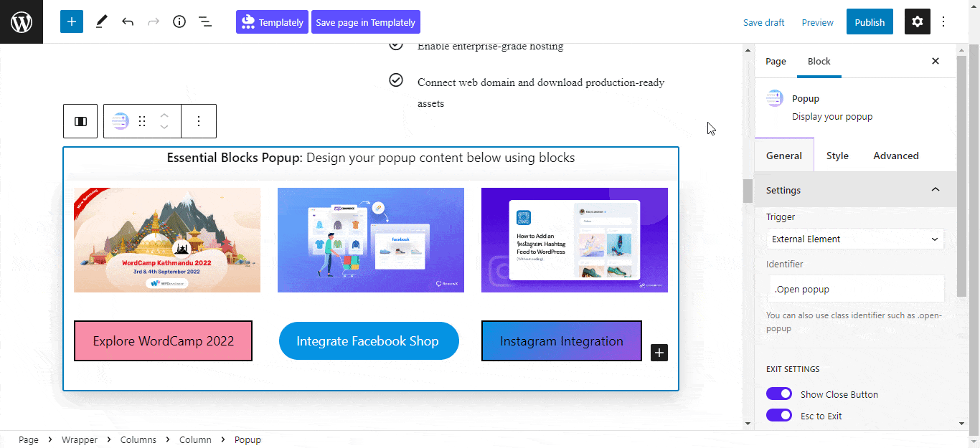980x448 pixels.
Task: Select WordCamp Kathmandu 2022 image
Action: click(x=167, y=240)
